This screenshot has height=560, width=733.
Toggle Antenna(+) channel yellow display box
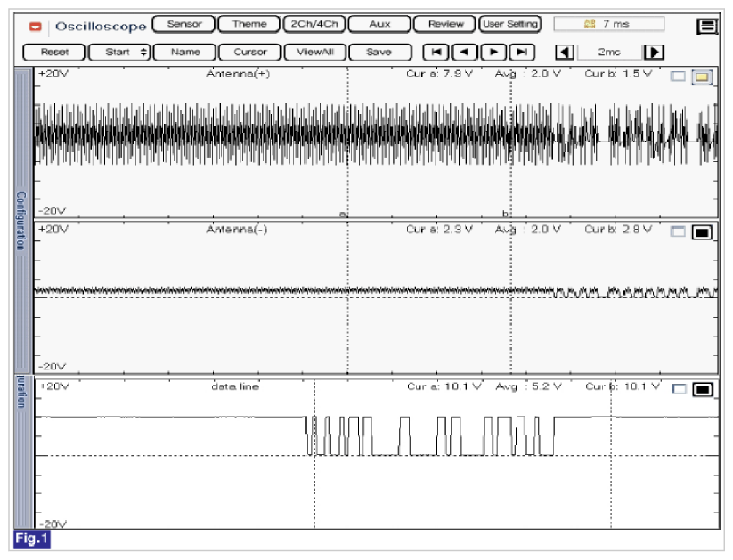[702, 77]
